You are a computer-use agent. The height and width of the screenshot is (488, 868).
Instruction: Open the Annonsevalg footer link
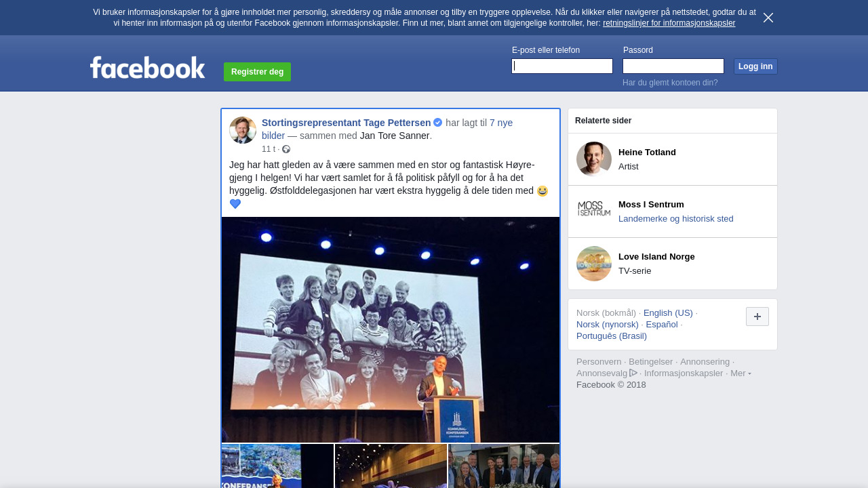[x=602, y=373]
